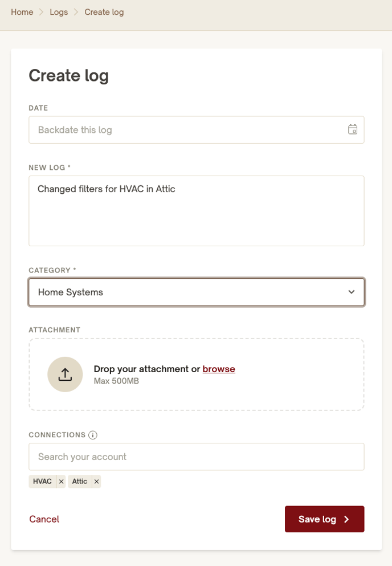392x566 pixels.
Task: Focus the Search your account field
Action: pyautogui.click(x=197, y=457)
